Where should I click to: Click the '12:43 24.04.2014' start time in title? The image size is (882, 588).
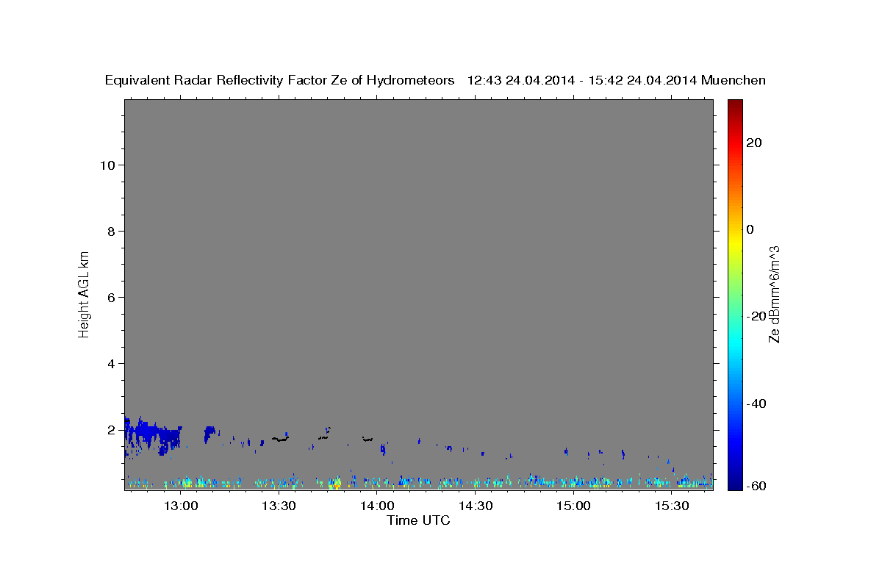(x=520, y=81)
